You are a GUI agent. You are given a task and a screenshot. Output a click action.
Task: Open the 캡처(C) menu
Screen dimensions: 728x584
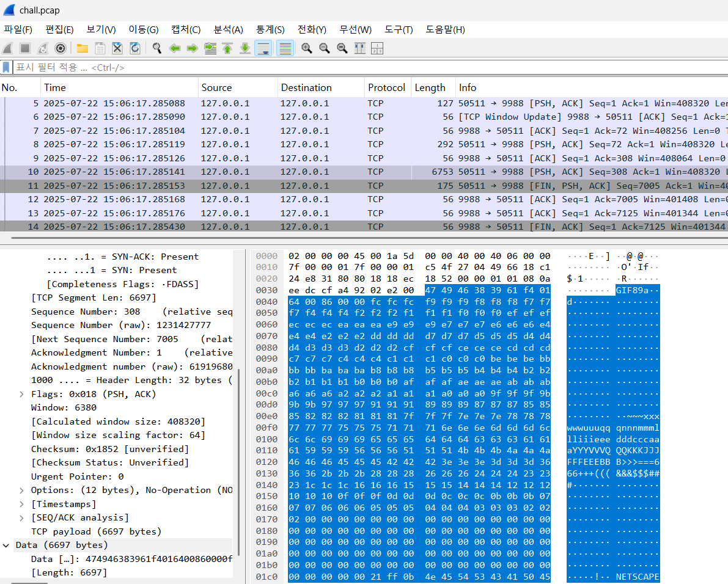click(186, 30)
